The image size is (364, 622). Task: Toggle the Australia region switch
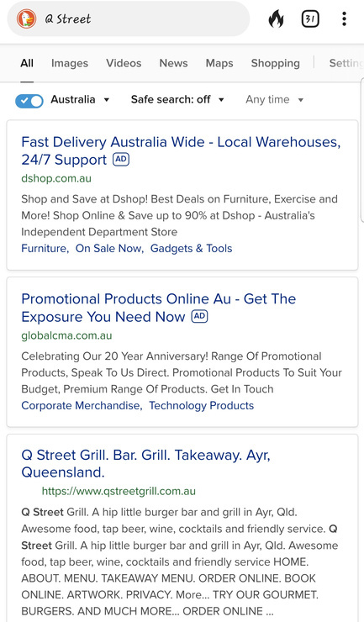(29, 101)
